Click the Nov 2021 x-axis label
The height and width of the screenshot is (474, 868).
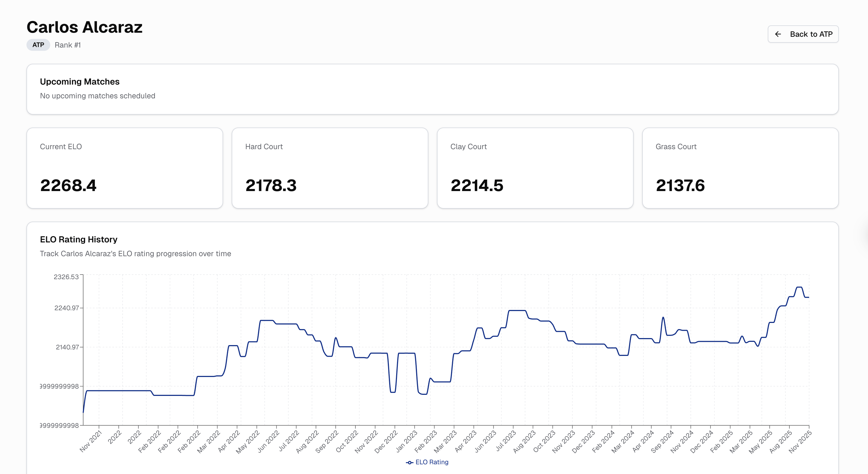point(91,442)
